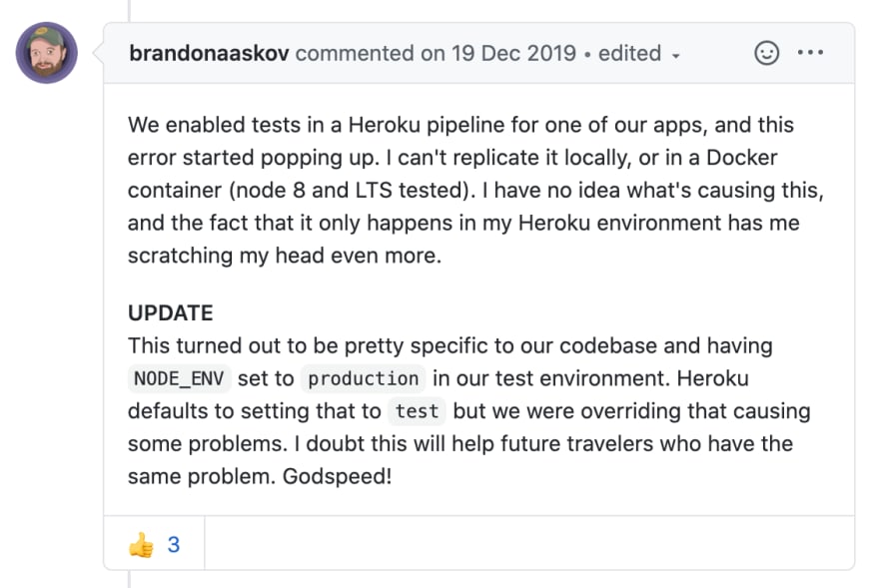
Task: Open the brandonaaskov username profile link
Action: click(209, 53)
